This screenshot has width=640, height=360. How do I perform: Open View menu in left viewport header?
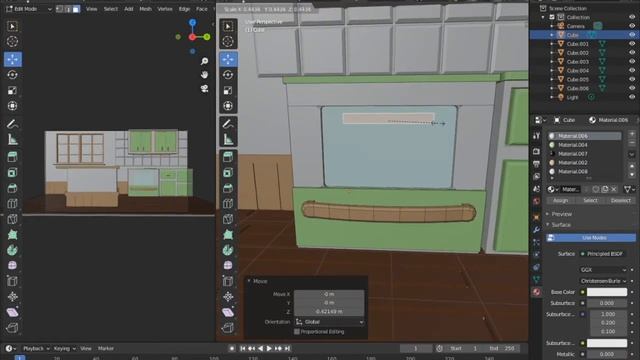(x=91, y=9)
